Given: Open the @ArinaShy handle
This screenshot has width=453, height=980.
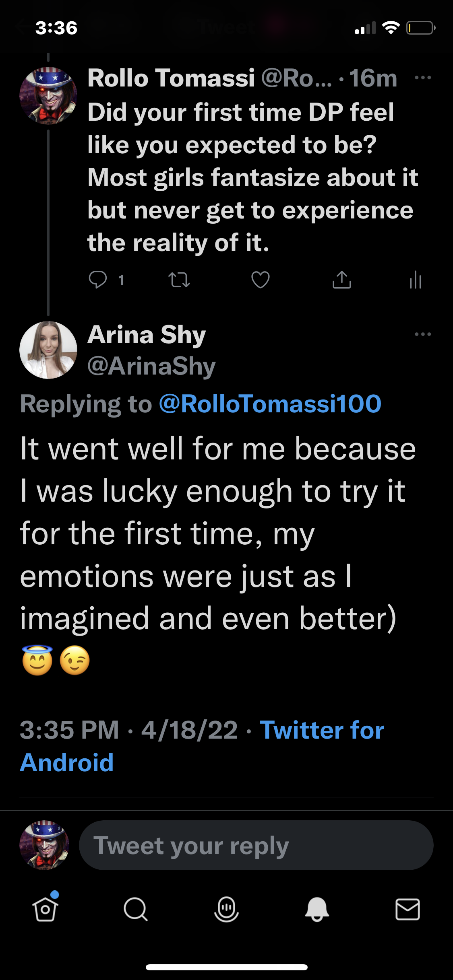Looking at the screenshot, I should click(151, 366).
